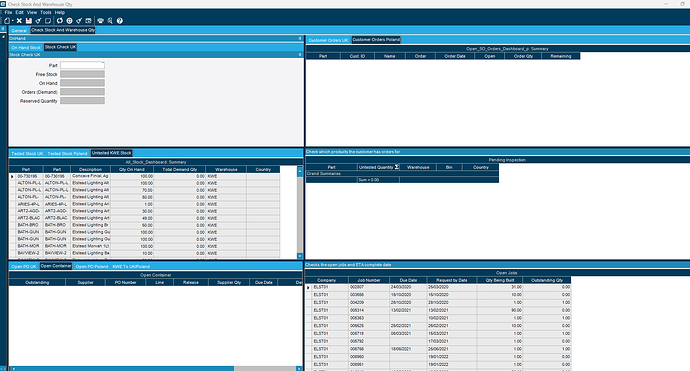Screen dimensions: 690x371
Task: Click into the Part input field
Action: [82, 65]
